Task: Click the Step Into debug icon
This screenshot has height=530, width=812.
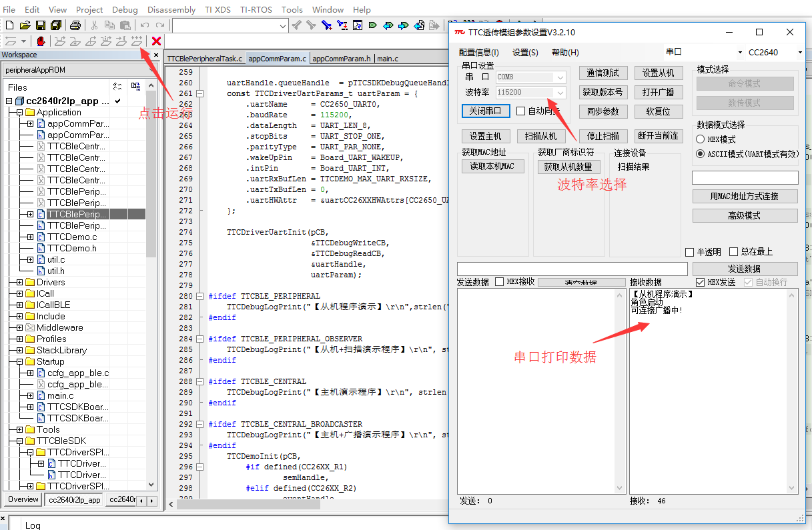Action: tap(75, 41)
